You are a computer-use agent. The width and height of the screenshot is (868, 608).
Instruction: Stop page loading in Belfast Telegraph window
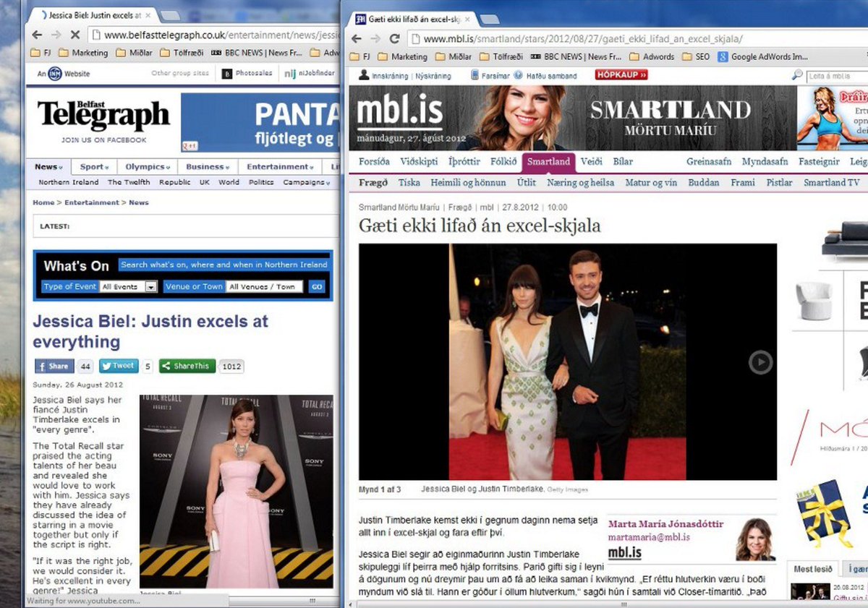click(75, 34)
